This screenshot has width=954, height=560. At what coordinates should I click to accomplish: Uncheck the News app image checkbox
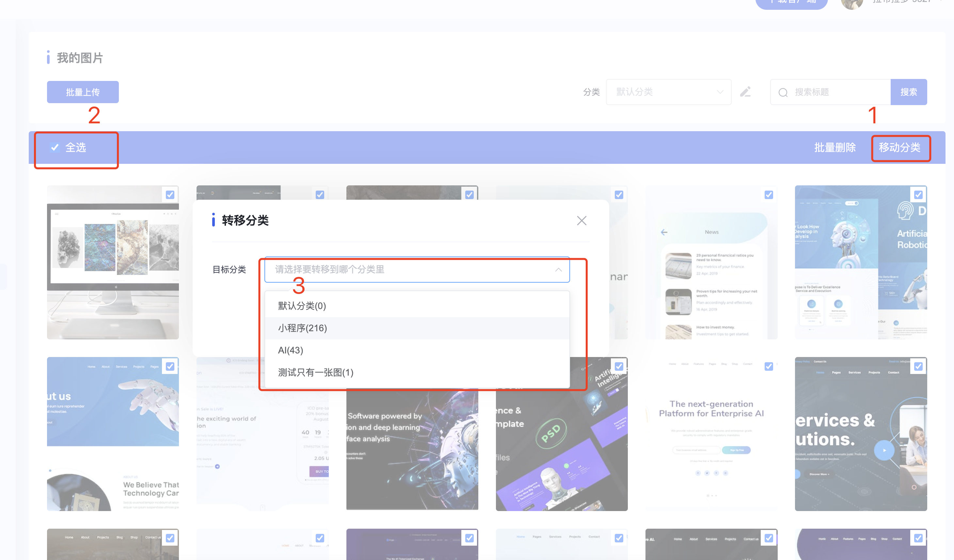click(x=769, y=194)
